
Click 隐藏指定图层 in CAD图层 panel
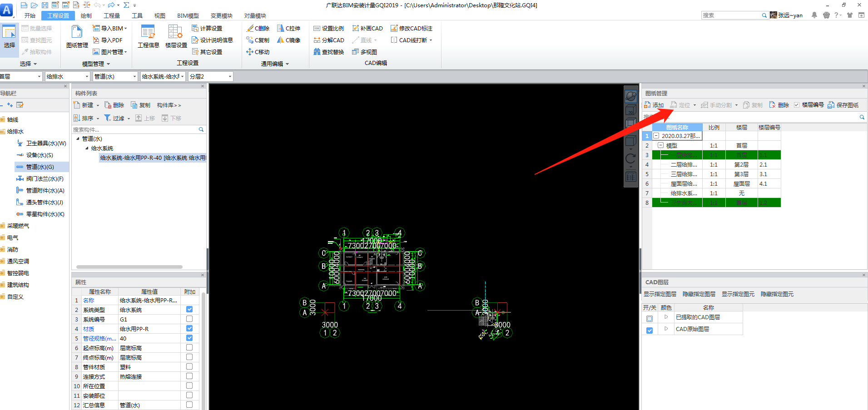coord(699,294)
